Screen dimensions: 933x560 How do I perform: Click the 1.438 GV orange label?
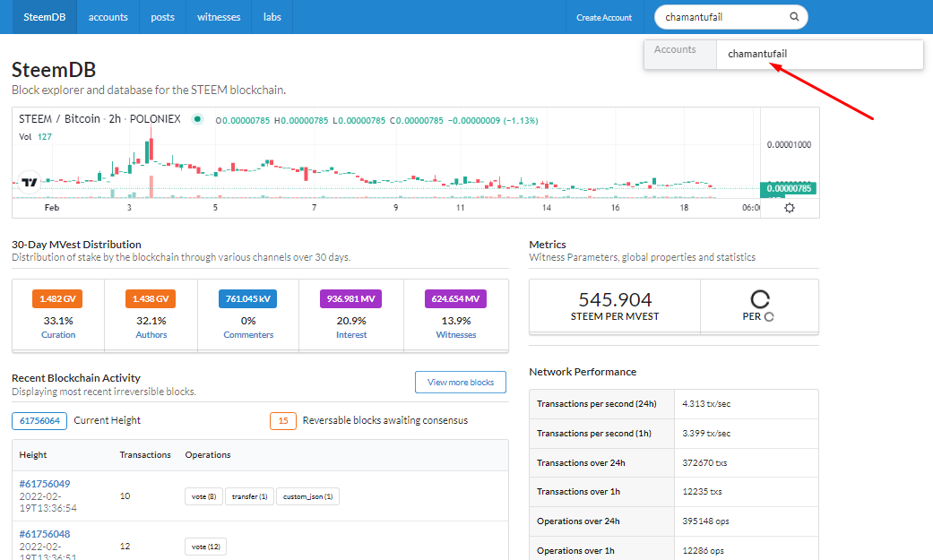(x=151, y=298)
